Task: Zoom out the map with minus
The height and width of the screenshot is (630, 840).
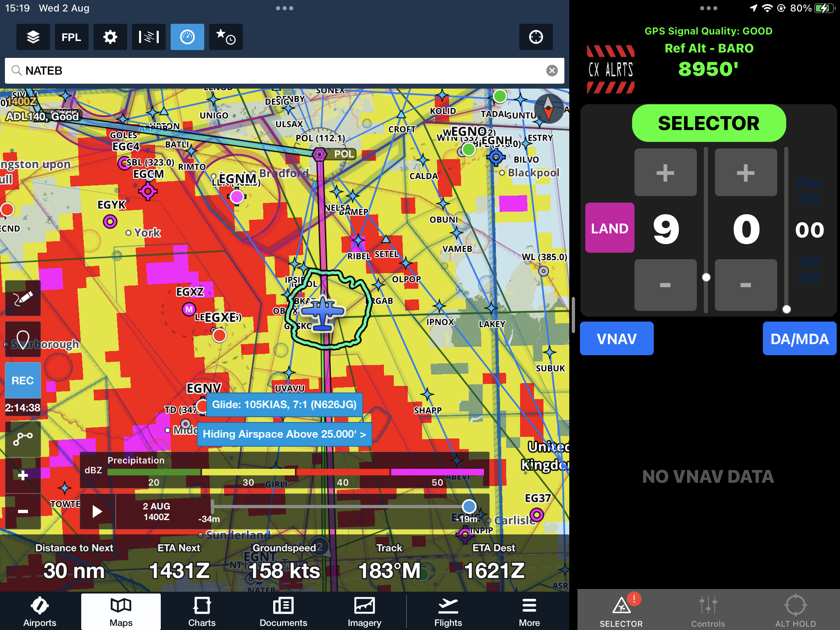Action: (x=23, y=511)
